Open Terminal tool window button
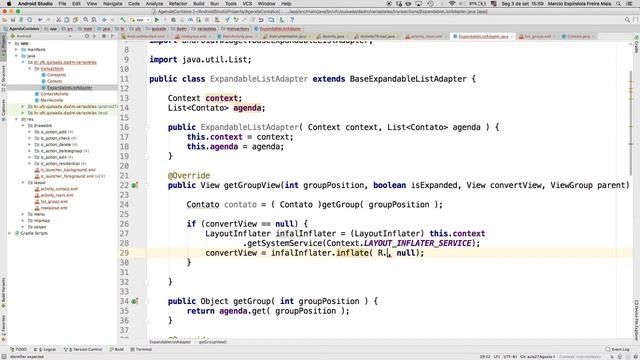Viewport: 640px width, 360px height. (141, 349)
